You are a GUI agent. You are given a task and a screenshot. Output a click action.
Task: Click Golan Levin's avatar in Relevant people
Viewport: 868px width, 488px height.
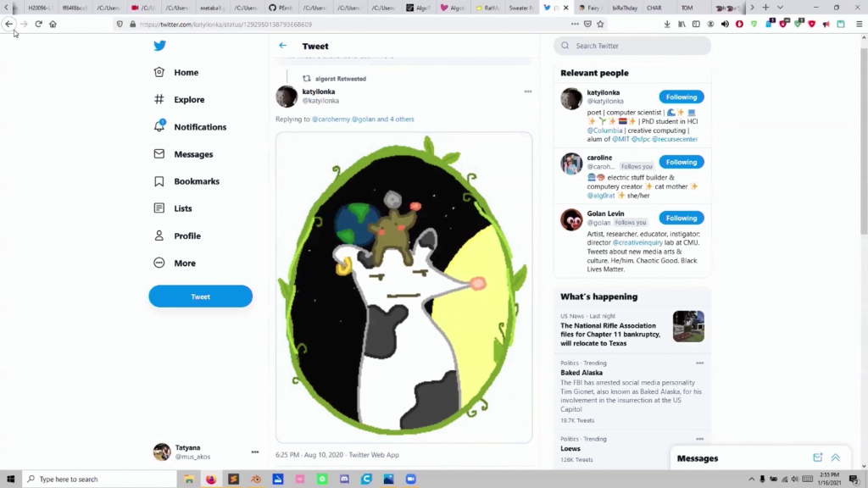571,219
